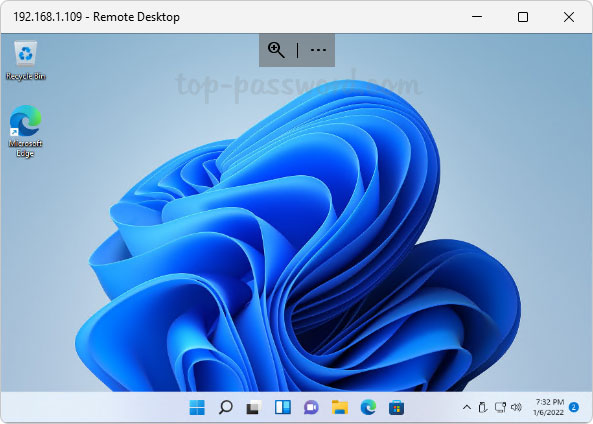Maximize the Remote Desktop window
Viewport: 593px width, 424px height.
[x=523, y=17]
